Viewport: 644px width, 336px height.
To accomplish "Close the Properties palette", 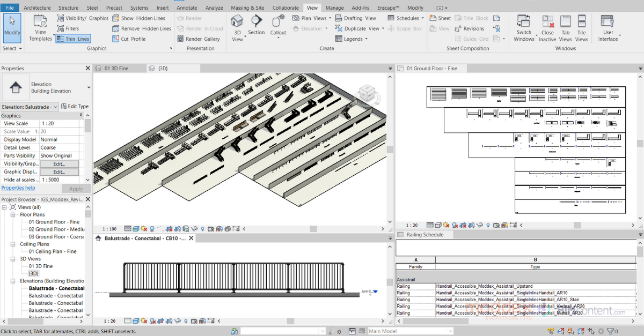I will pos(88,68).
